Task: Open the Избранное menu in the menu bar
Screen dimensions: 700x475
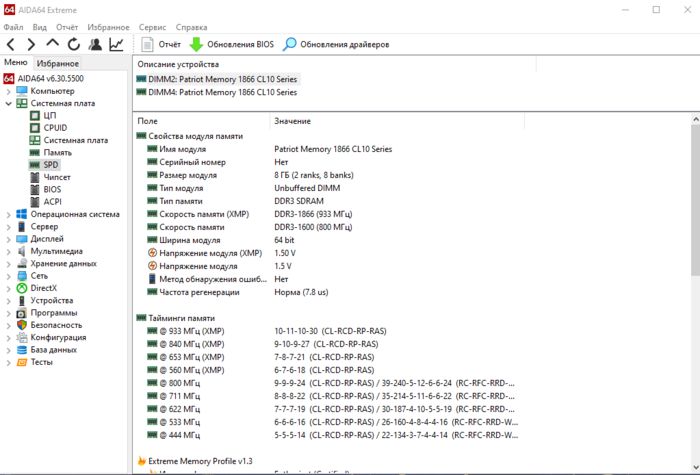Action: (108, 27)
